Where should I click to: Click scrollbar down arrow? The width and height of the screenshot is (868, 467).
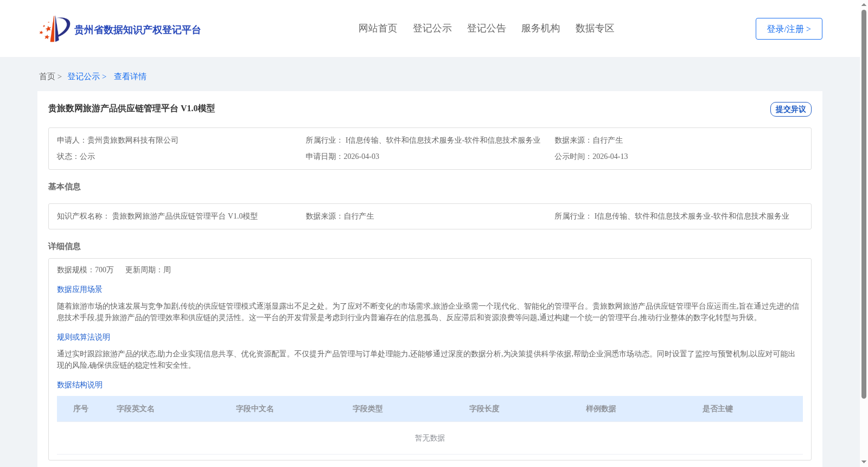click(864, 462)
